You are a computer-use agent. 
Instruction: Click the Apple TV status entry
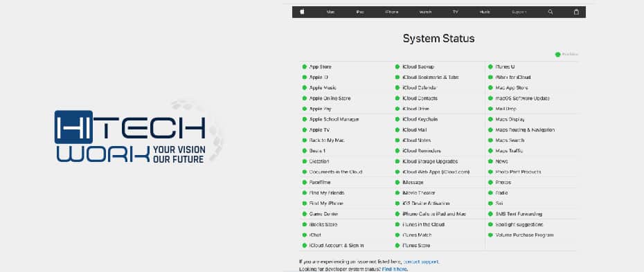click(x=316, y=130)
